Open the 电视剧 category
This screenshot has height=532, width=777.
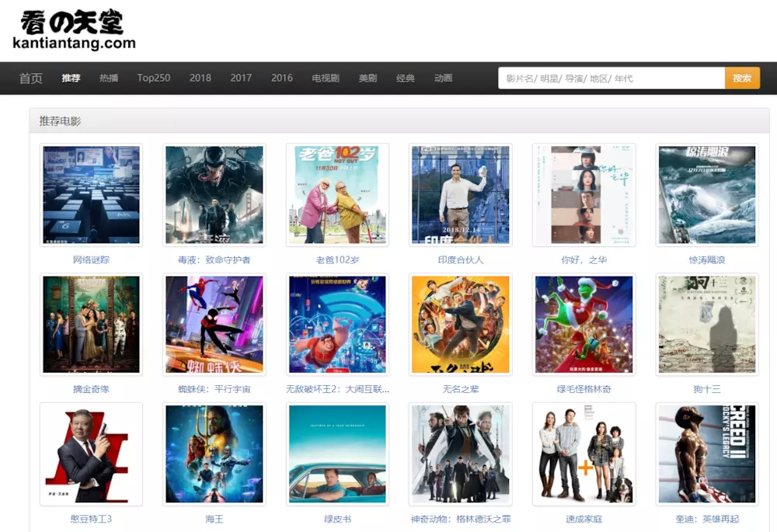click(326, 78)
